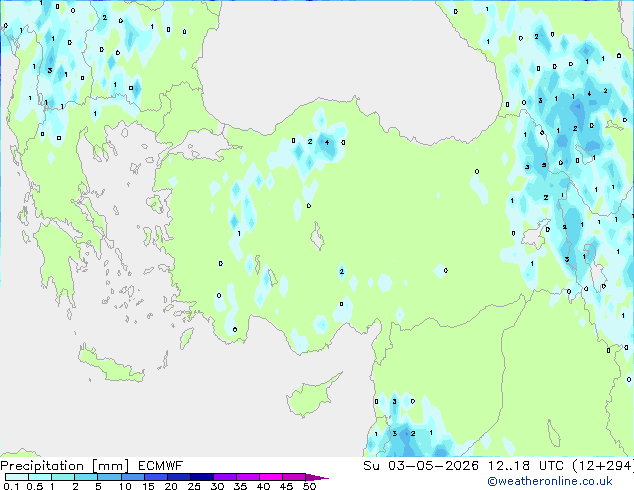Click the '15' legend scale label
This screenshot has width=634, height=490.
(148, 486)
